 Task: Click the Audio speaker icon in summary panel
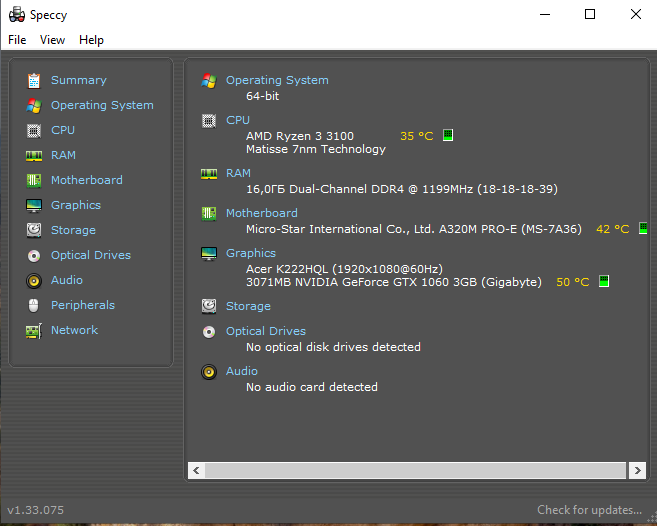[x=209, y=372]
